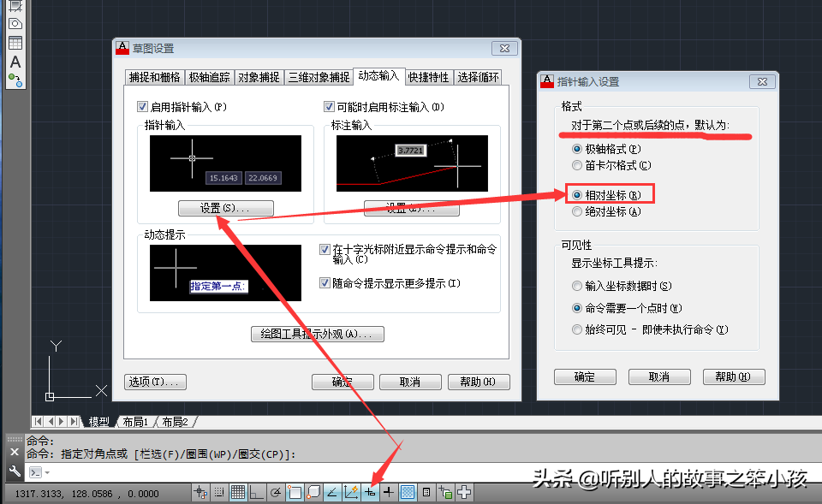Image resolution: width=822 pixels, height=504 pixels.
Task: Switch to 动态输入 tab
Action: coord(378,76)
